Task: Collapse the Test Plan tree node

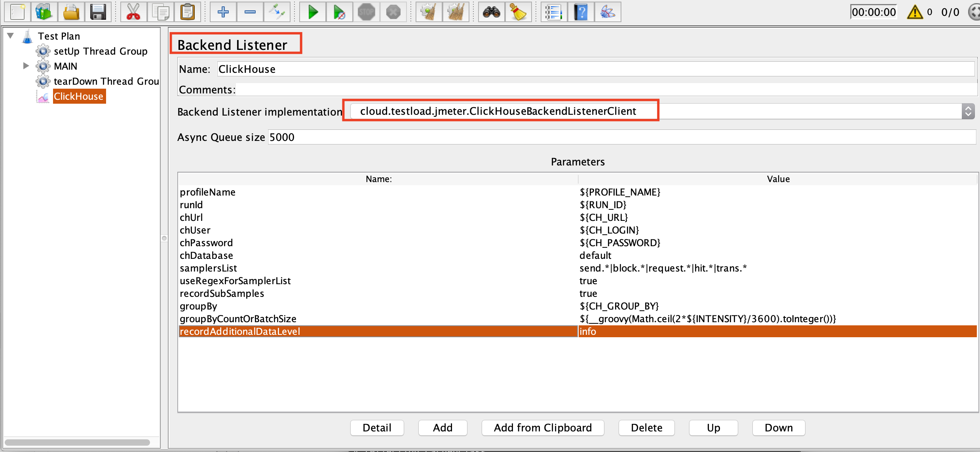Action: click(11, 36)
